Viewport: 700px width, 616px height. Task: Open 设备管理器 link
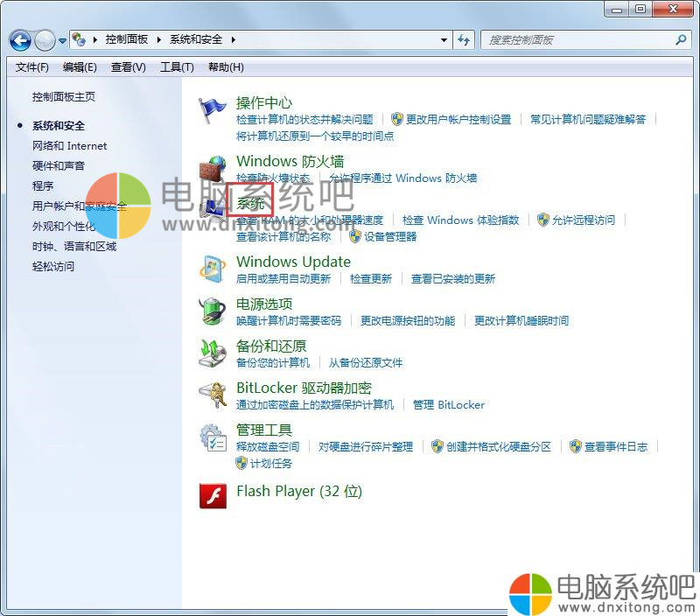[x=390, y=236]
